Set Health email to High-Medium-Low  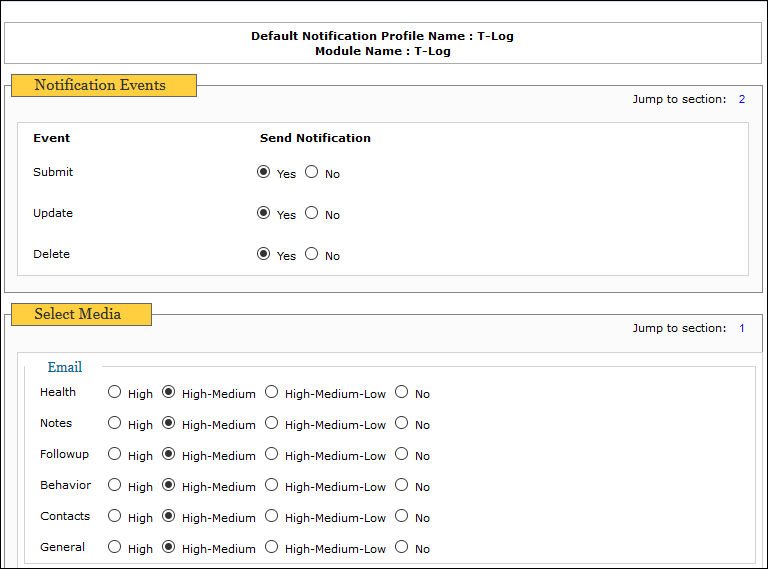272,392
